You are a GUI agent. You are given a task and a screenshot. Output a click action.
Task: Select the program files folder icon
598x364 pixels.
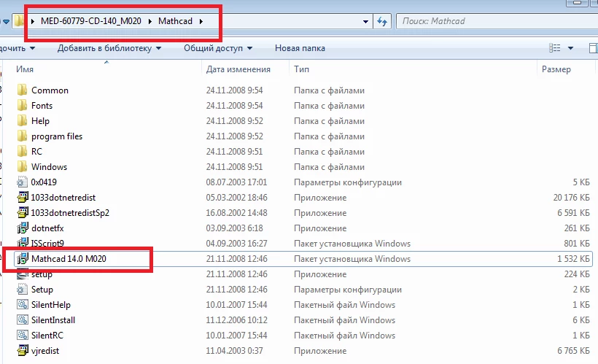(22, 136)
